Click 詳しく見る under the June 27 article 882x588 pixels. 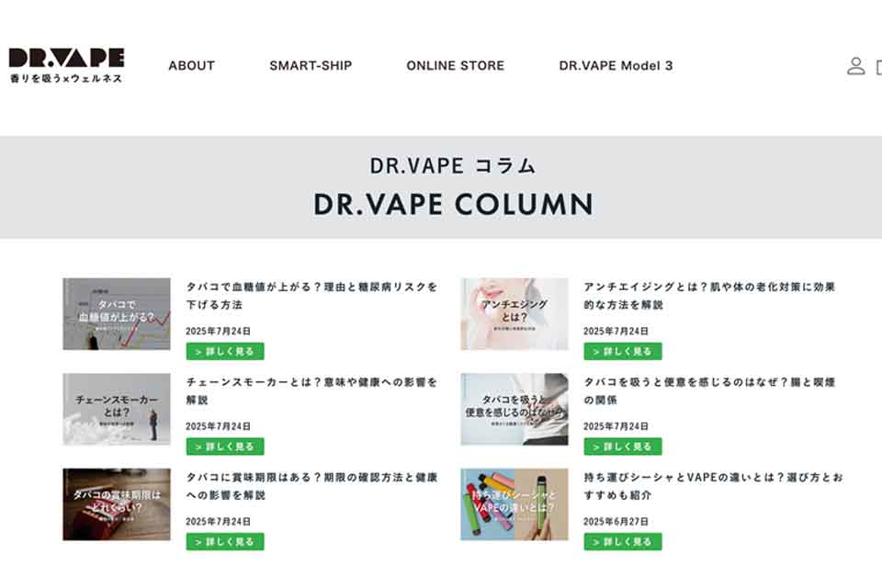point(623,541)
